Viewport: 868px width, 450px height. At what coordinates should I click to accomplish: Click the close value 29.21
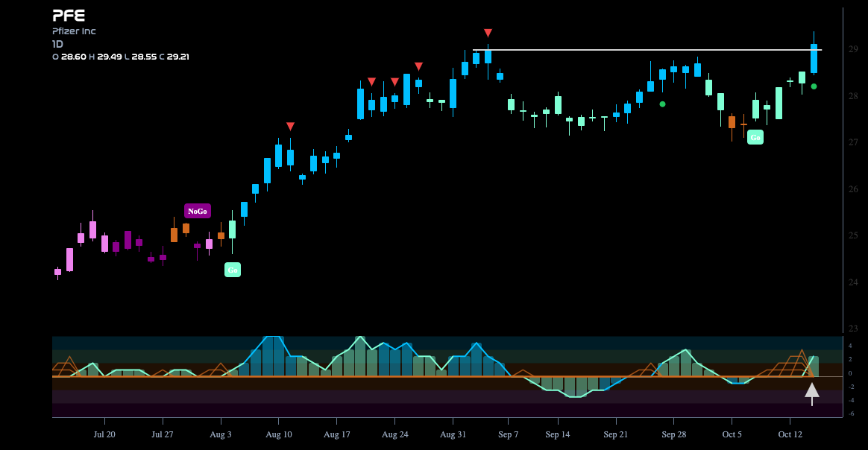177,57
